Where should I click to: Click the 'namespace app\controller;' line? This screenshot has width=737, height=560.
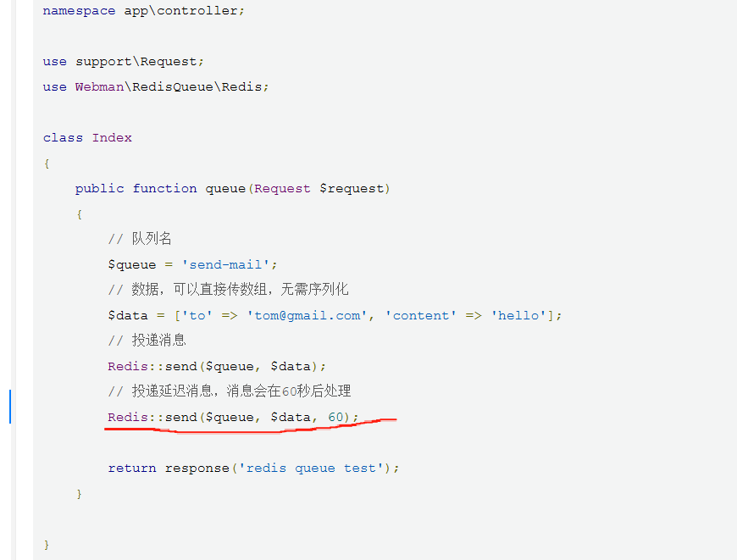tap(144, 11)
